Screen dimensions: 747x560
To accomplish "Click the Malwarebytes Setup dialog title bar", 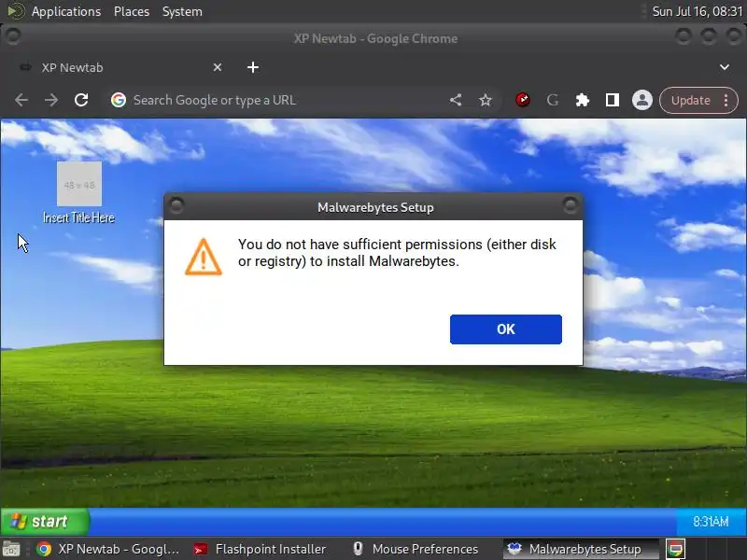I will click(375, 207).
